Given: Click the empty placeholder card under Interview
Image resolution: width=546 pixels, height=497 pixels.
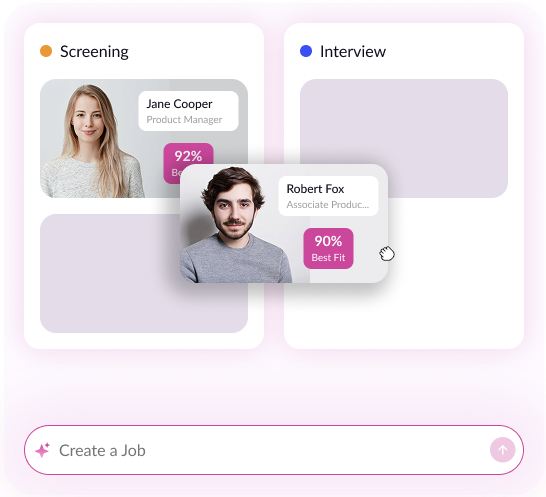Looking at the screenshot, I should [404, 122].
